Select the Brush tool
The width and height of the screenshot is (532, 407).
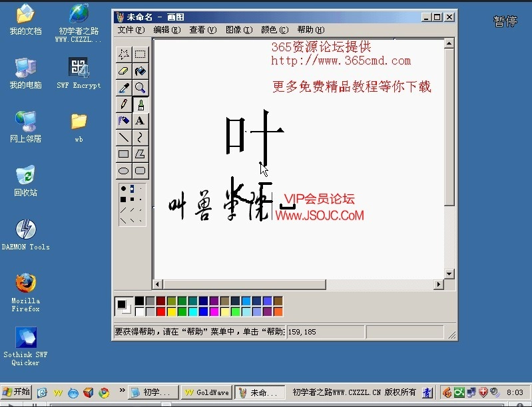[x=140, y=104]
